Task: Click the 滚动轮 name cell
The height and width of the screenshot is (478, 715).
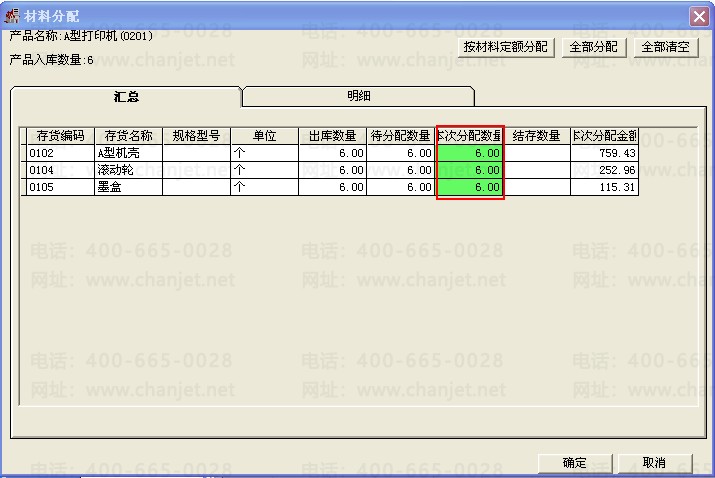Action: point(129,170)
